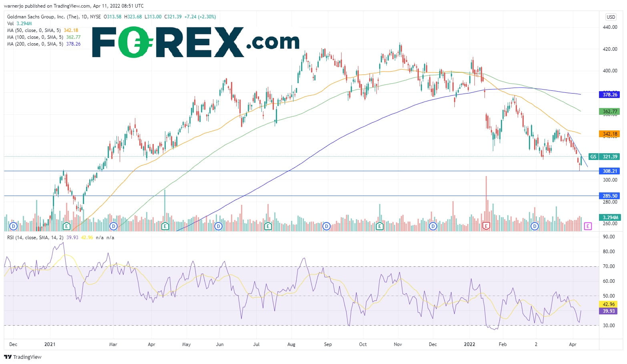The height and width of the screenshot is (364, 627).
Task: Select the 308.21 horizontal line price label
Action: 609,171
